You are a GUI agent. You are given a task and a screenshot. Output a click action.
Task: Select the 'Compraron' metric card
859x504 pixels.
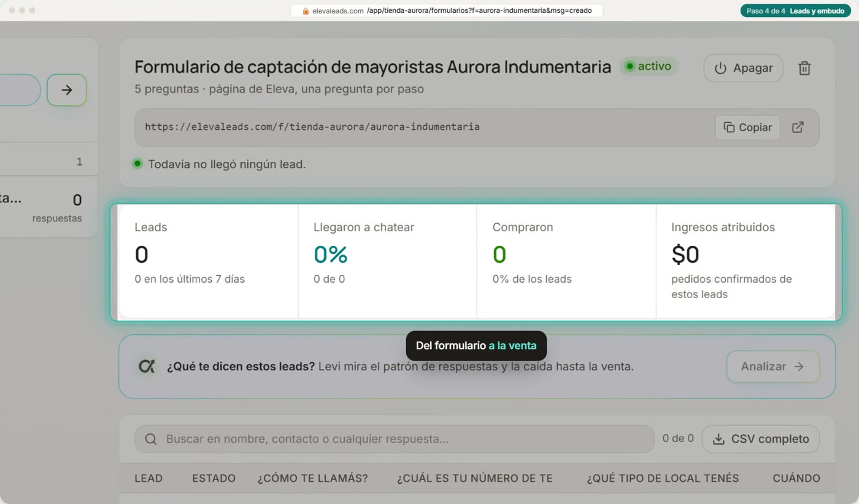[x=566, y=261]
